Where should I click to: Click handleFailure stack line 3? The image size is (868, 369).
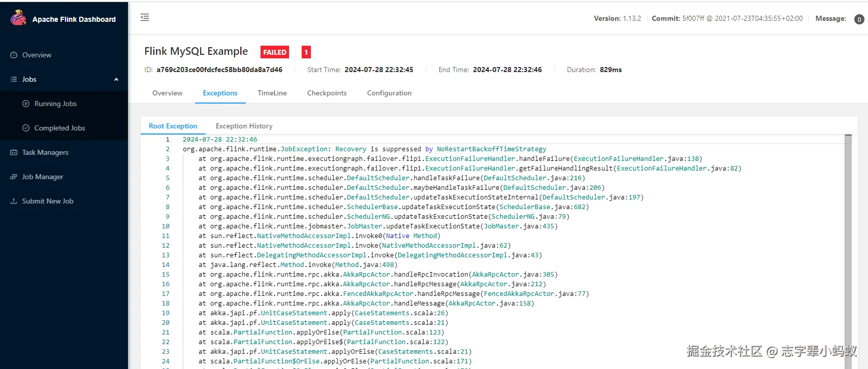coord(451,158)
